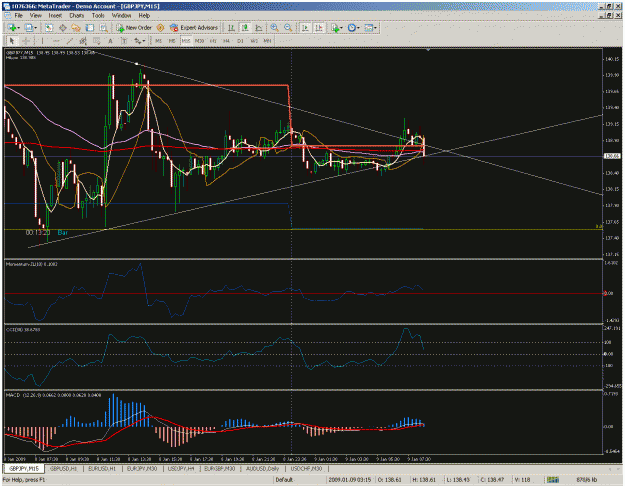Click the Default profile in status bar
The image size is (625, 486).
(x=284, y=480)
